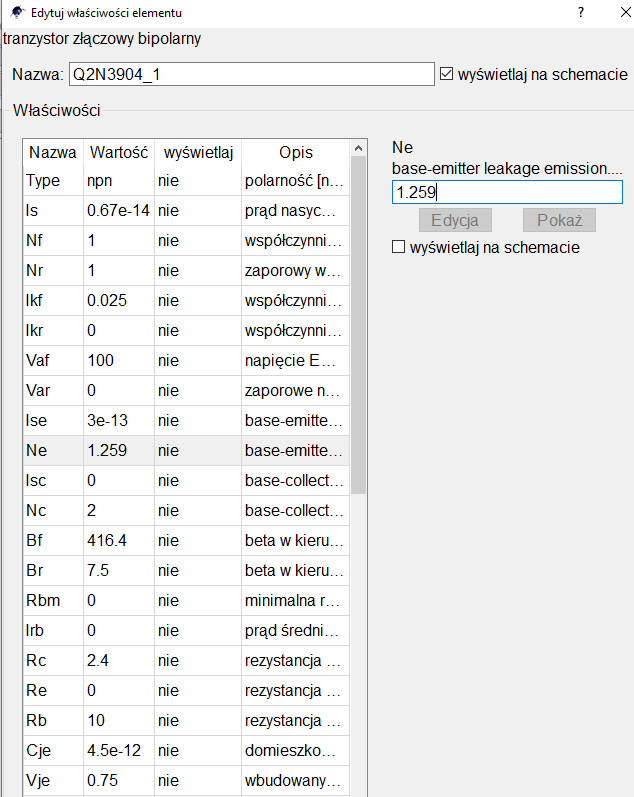Click the app icon in the title bar
This screenshot has height=797, width=634.
pos(15,13)
